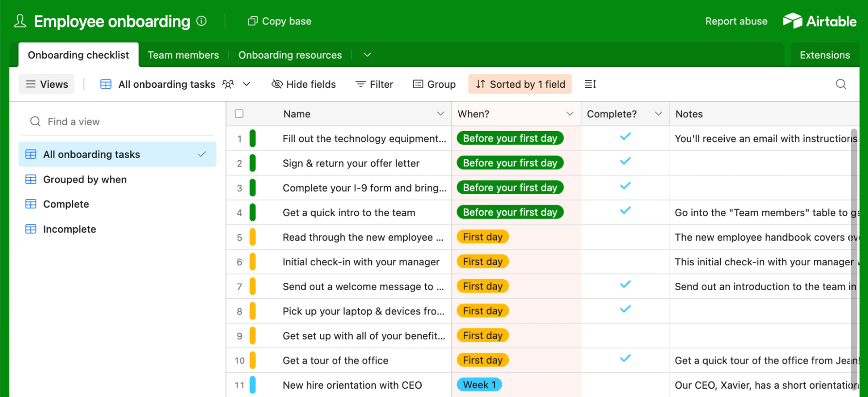Click the info icon beside Employee onboarding
Screen dimensions: 868x397
coord(201,21)
